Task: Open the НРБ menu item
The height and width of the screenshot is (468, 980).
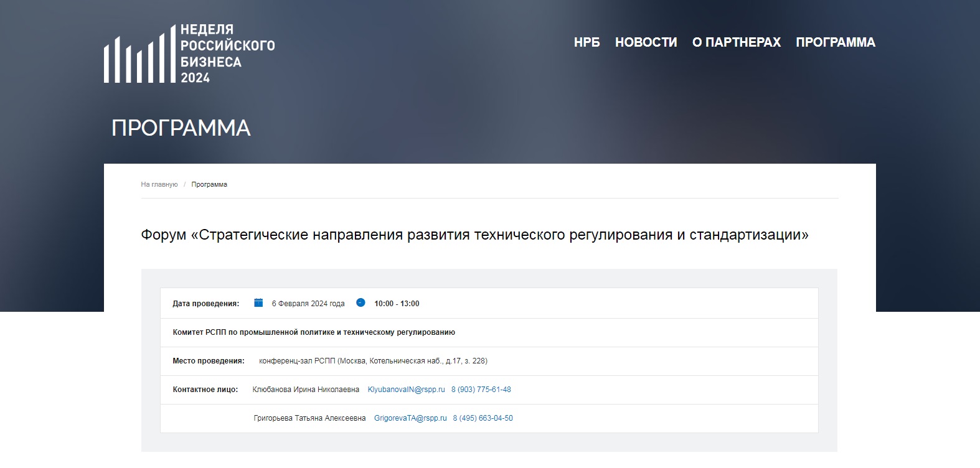Action: [587, 42]
